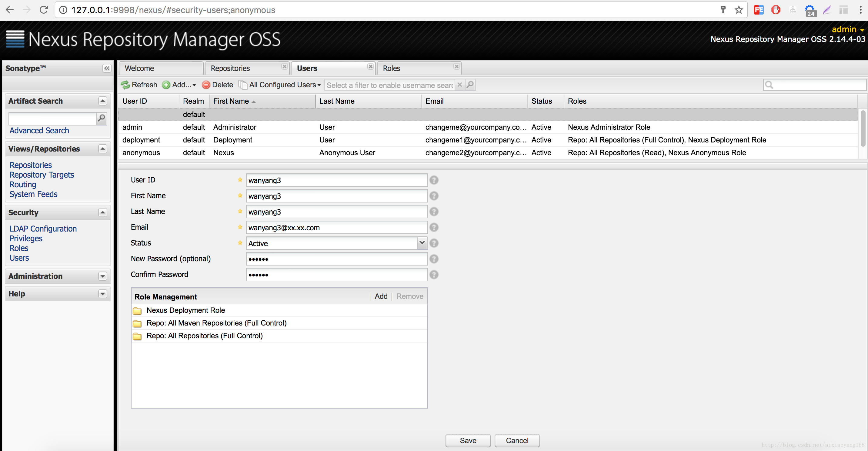Select the Nexus Deployment Role checkbox in Role Management
This screenshot has width=868, height=451.
tap(186, 310)
